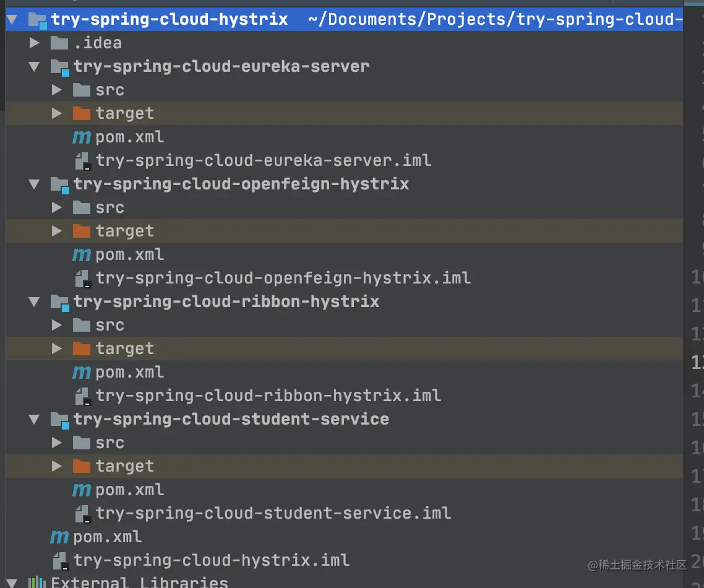This screenshot has height=588, width=704.
Task: Click orange target folder icon in student-service
Action: [x=82, y=466]
